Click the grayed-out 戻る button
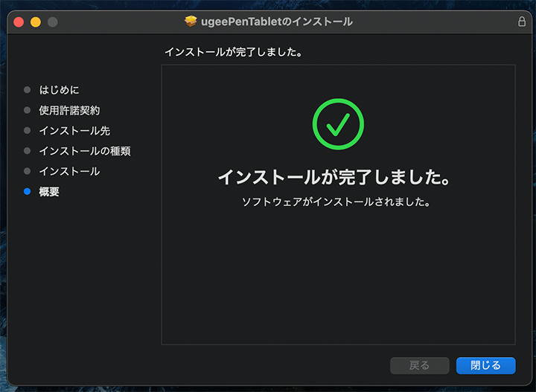Screen dimensions: 536x392 [x=420, y=365]
